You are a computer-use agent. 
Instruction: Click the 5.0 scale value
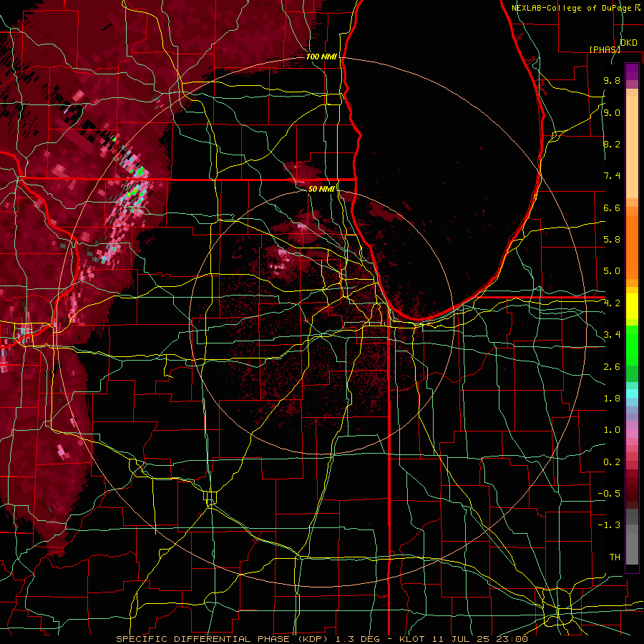(612, 271)
